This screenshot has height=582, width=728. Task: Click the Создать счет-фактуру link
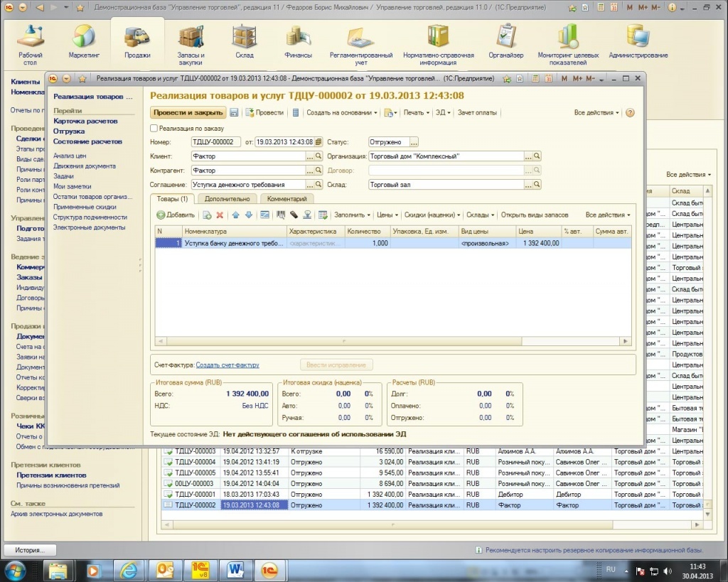(x=227, y=365)
